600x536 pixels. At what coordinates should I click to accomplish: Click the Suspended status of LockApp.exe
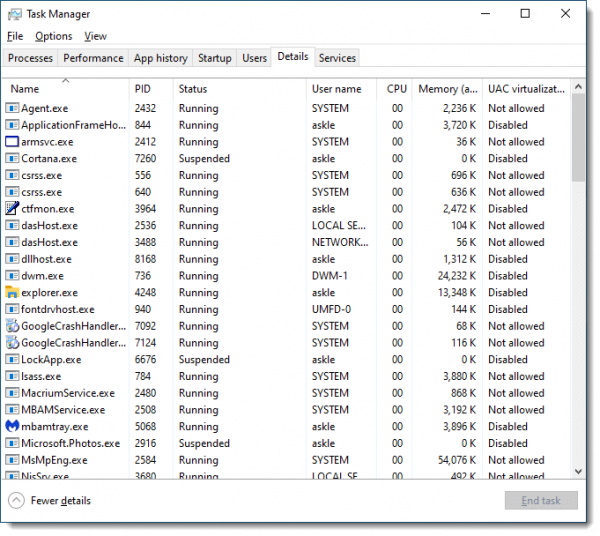[204, 360]
